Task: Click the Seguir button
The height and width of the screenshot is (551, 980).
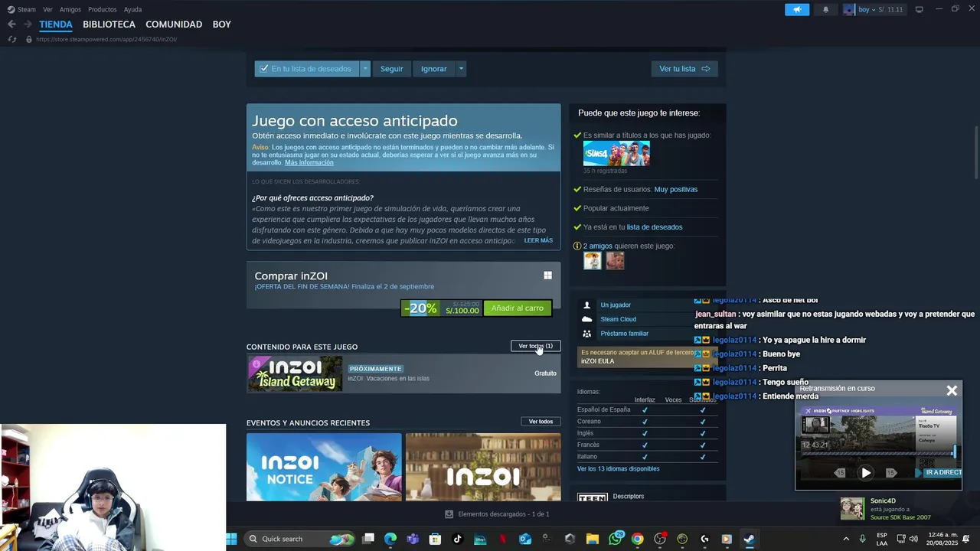Action: [x=392, y=69]
